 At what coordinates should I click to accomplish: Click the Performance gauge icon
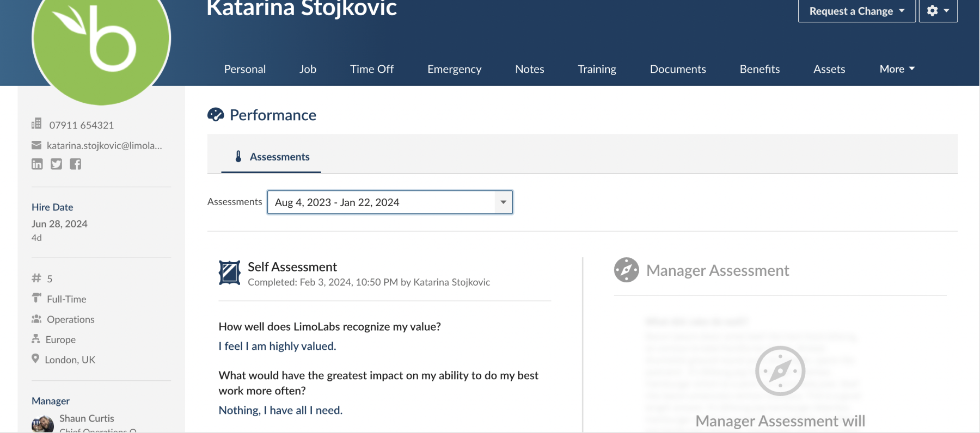click(216, 114)
